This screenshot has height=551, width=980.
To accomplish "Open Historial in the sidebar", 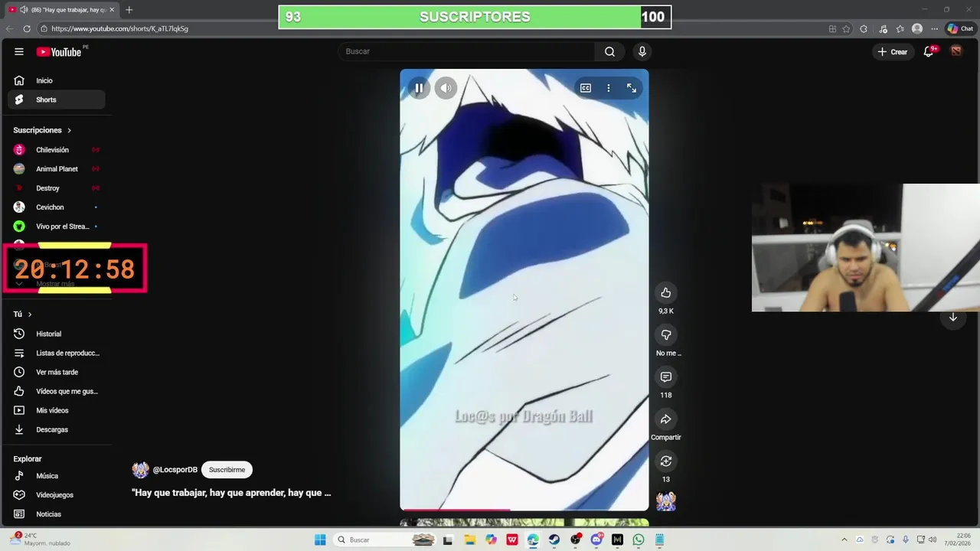I will (x=57, y=334).
